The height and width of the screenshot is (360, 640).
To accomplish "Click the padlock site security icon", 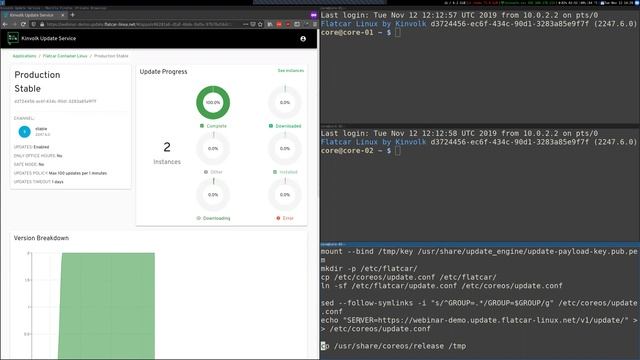I will (x=42, y=24).
